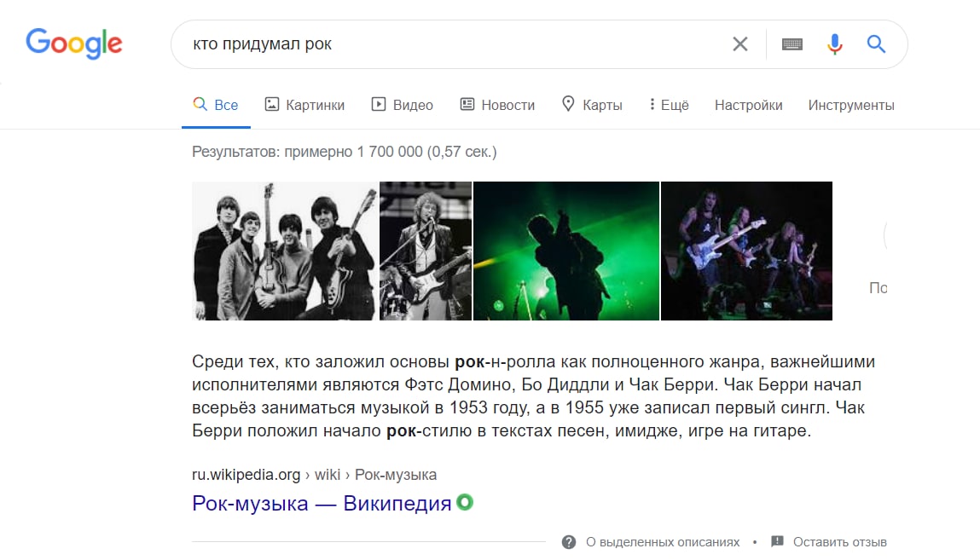Open Рок-музыка — Википедия result
The image size is (980, 560).
click(322, 503)
